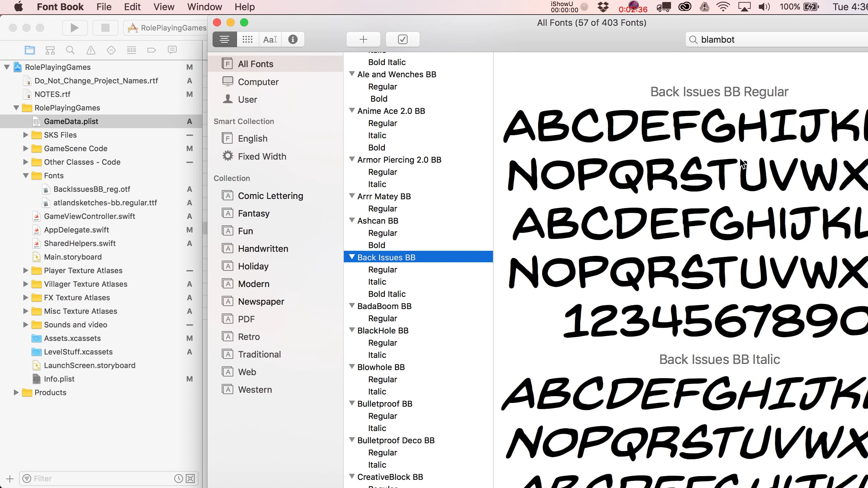
Task: Collapse the Armor Piercing 2.0 BB family
Action: click(352, 159)
